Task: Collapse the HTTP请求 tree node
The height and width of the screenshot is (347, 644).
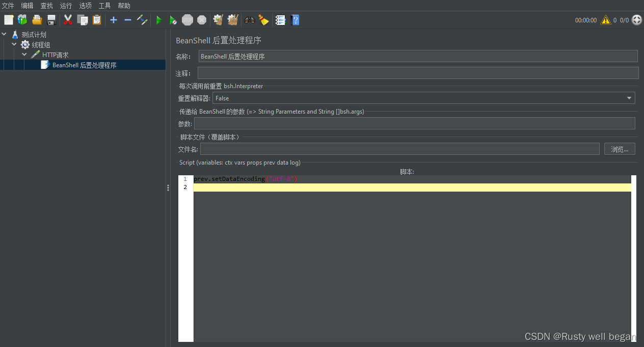Action: click(24, 55)
